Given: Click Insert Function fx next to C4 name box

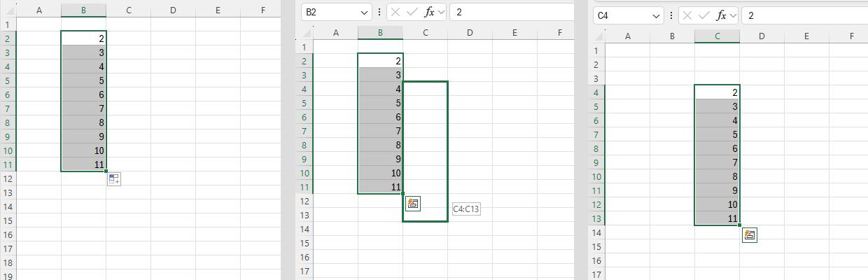Looking at the screenshot, I should (722, 15).
